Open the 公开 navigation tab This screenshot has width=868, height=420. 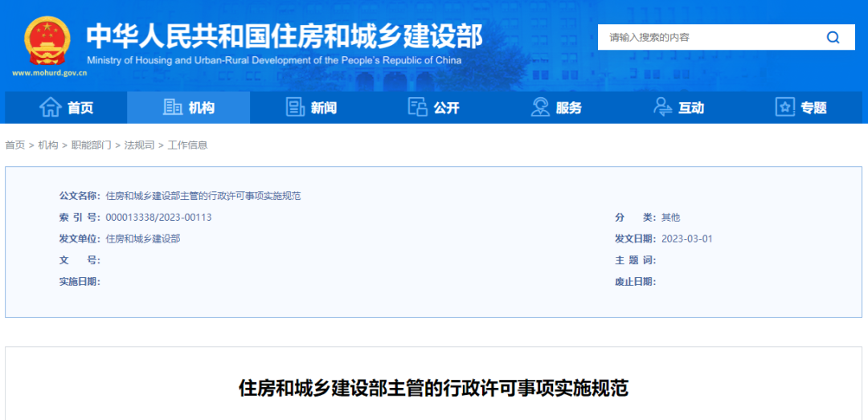click(434, 108)
